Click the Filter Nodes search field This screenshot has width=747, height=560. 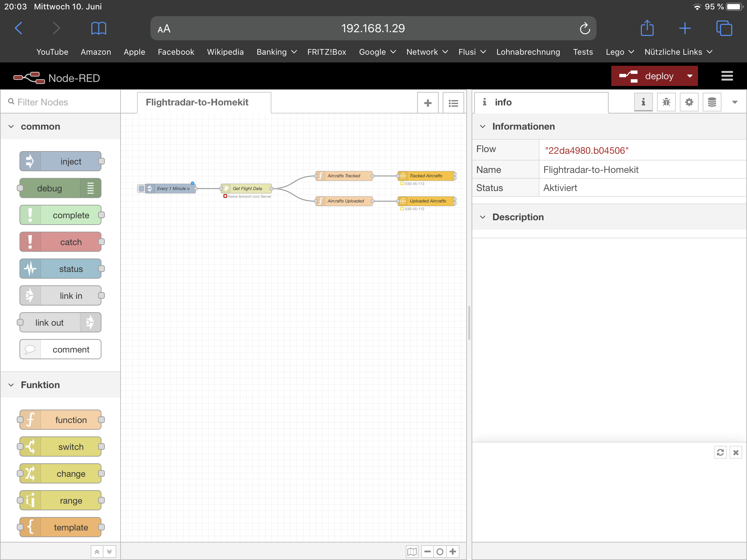pos(64,102)
